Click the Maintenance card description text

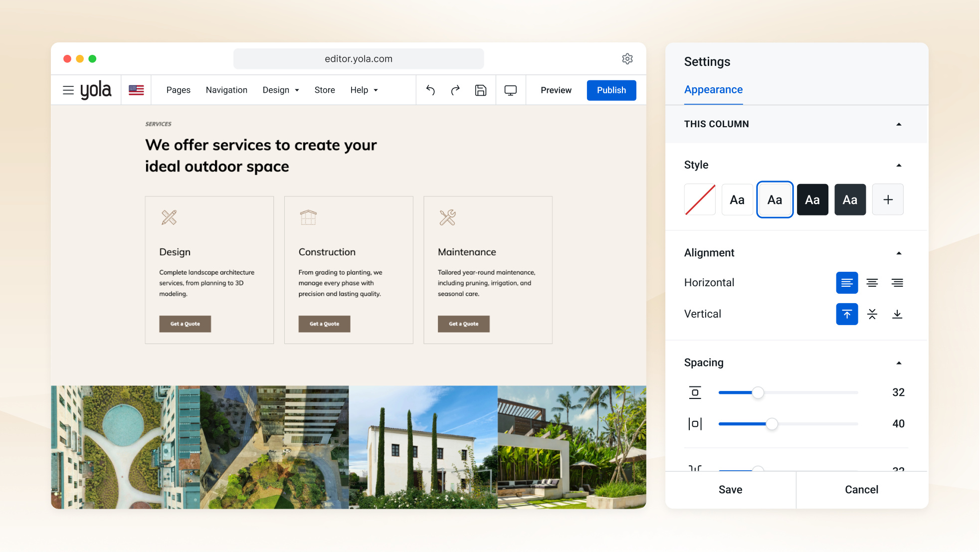tap(487, 283)
